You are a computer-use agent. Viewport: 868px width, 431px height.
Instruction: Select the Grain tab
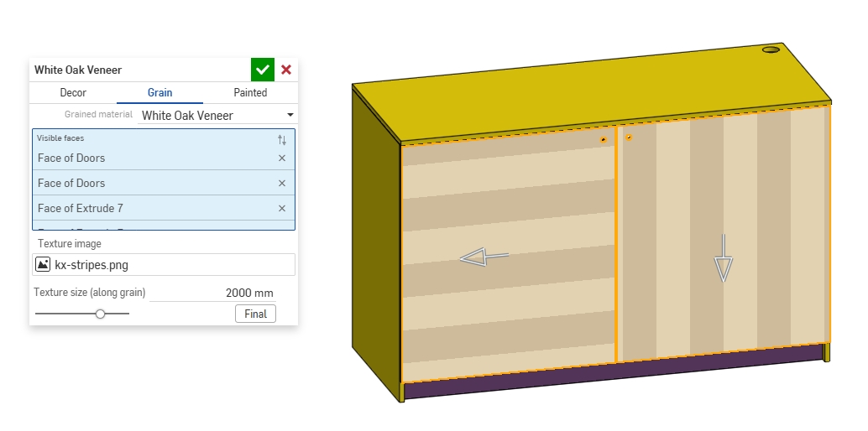pos(159,92)
